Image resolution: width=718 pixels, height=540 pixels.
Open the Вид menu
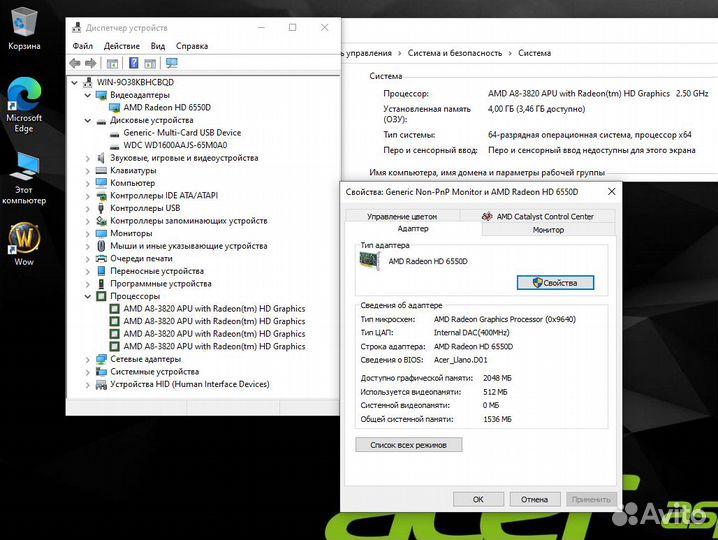click(x=158, y=46)
